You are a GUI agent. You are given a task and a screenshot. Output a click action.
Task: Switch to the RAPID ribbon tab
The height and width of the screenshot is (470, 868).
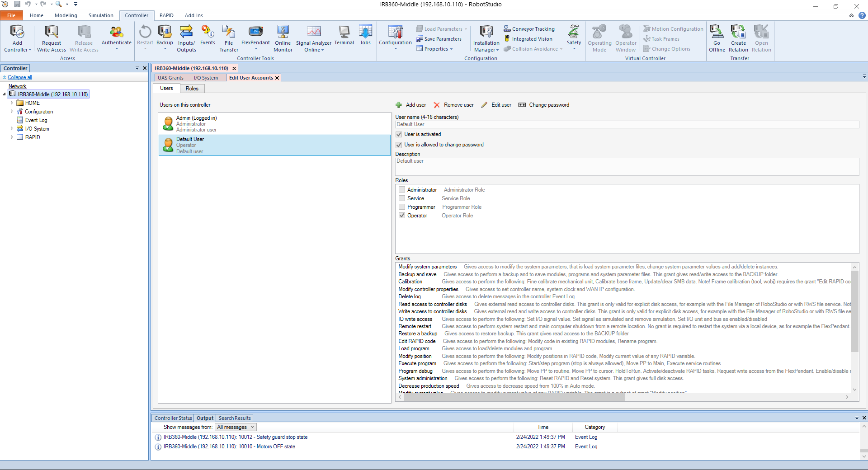pos(166,15)
